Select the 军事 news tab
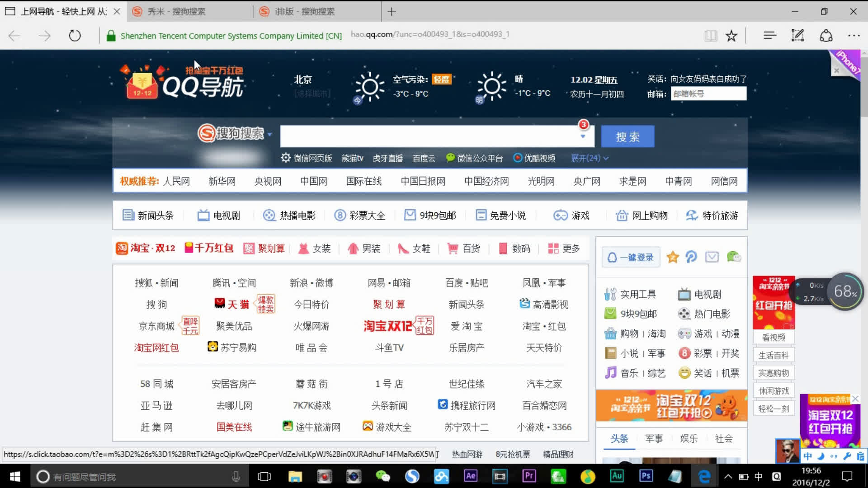Viewport: 868px width, 488px height. (654, 438)
